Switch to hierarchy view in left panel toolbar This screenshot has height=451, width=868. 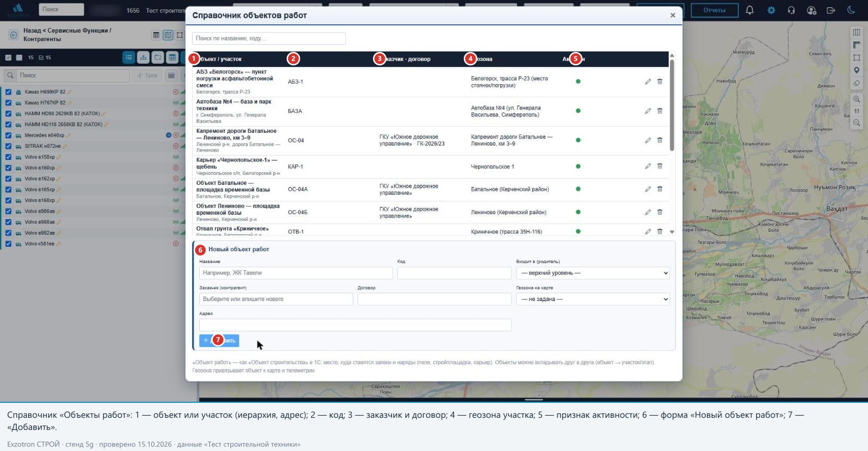point(143,58)
